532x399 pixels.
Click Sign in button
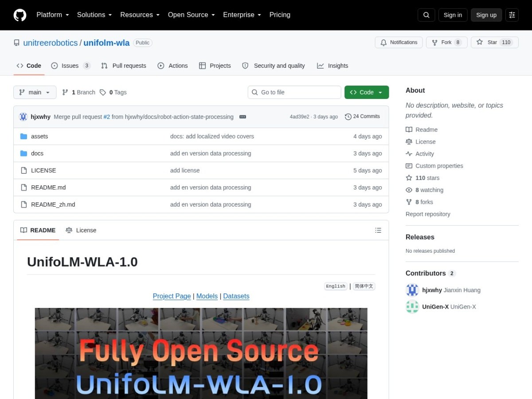coord(453,15)
